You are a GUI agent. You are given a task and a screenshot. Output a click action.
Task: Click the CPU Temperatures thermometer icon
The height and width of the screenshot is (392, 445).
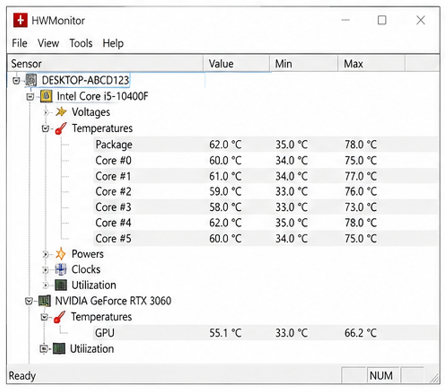pos(61,128)
